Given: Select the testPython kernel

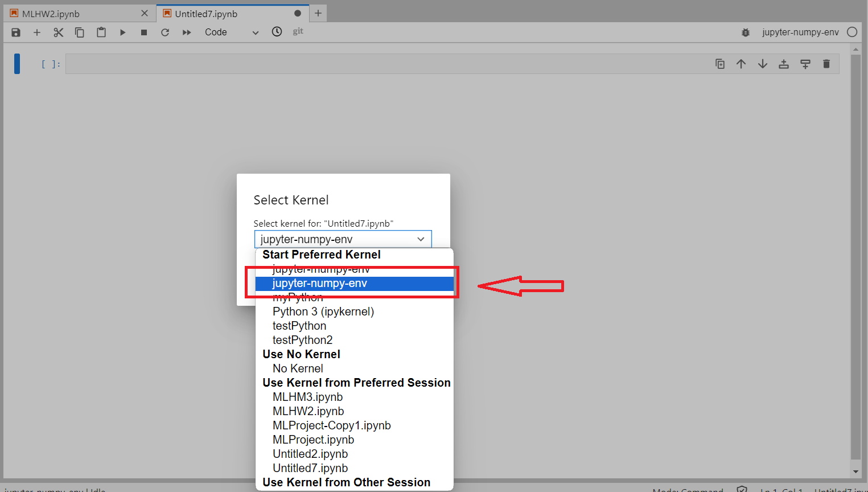Looking at the screenshot, I should (355, 326).
